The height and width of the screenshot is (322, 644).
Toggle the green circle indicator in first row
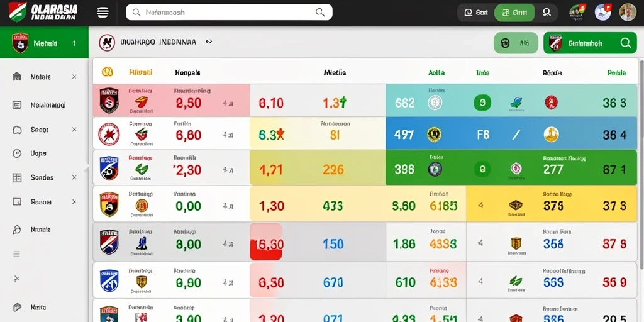[x=482, y=103]
